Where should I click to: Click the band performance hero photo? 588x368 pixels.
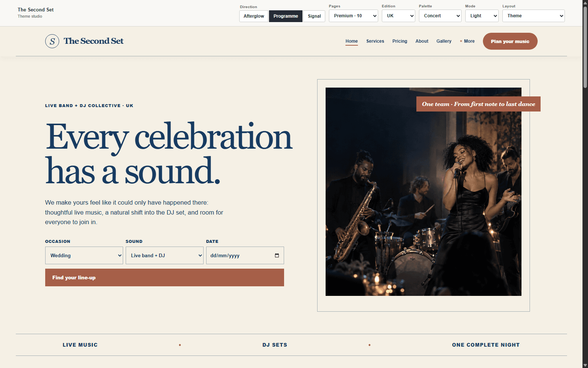[x=423, y=192]
